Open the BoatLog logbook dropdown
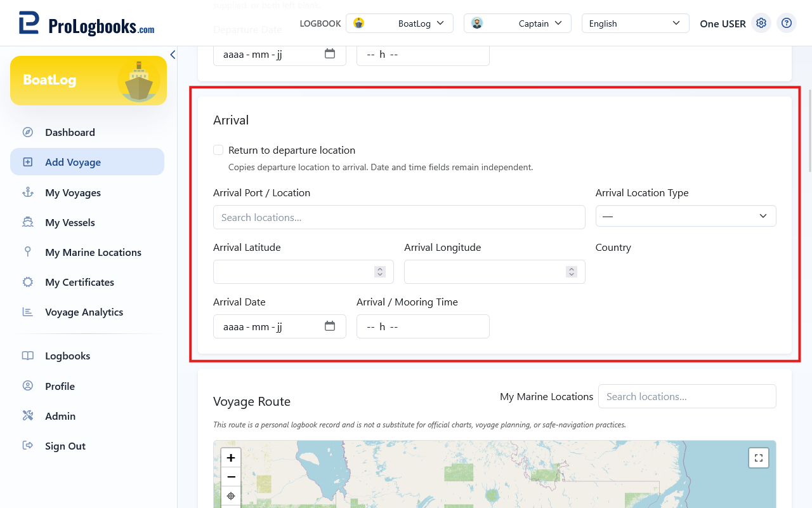Image resolution: width=812 pixels, height=508 pixels. point(400,23)
